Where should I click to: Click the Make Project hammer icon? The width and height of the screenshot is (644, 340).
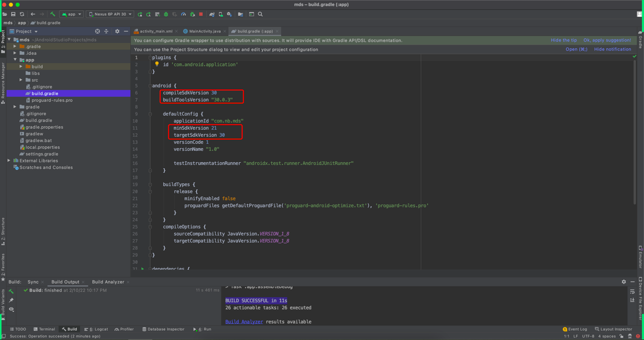point(52,14)
